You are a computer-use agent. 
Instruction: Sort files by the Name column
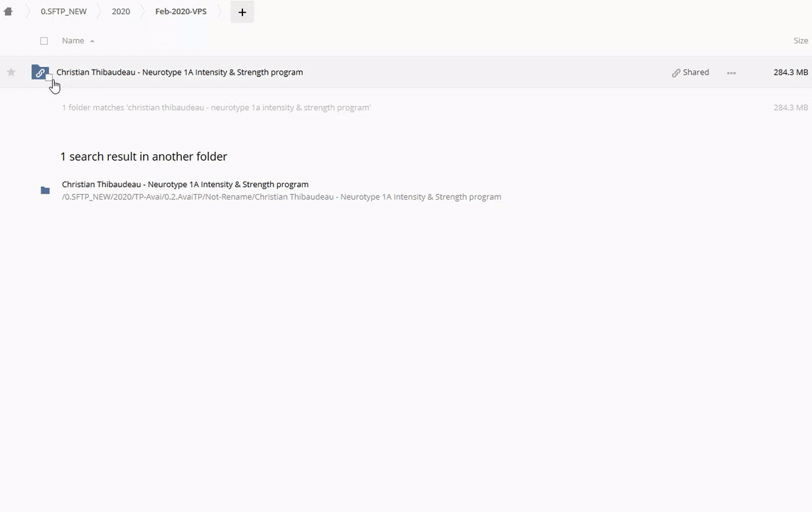(73, 41)
